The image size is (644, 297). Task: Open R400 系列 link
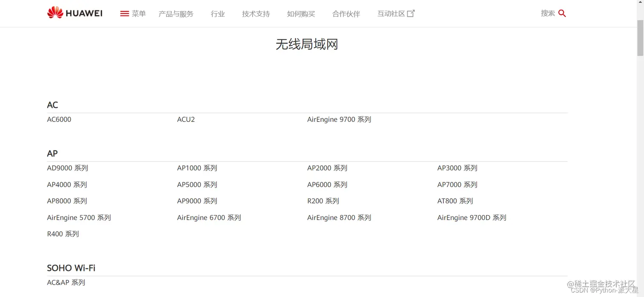(x=63, y=234)
